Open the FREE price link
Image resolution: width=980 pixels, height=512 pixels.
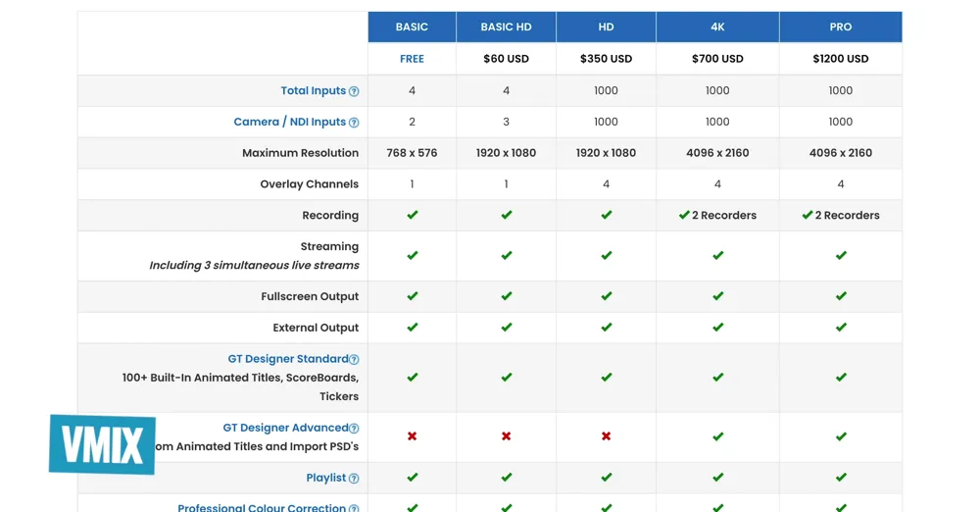[x=412, y=59]
